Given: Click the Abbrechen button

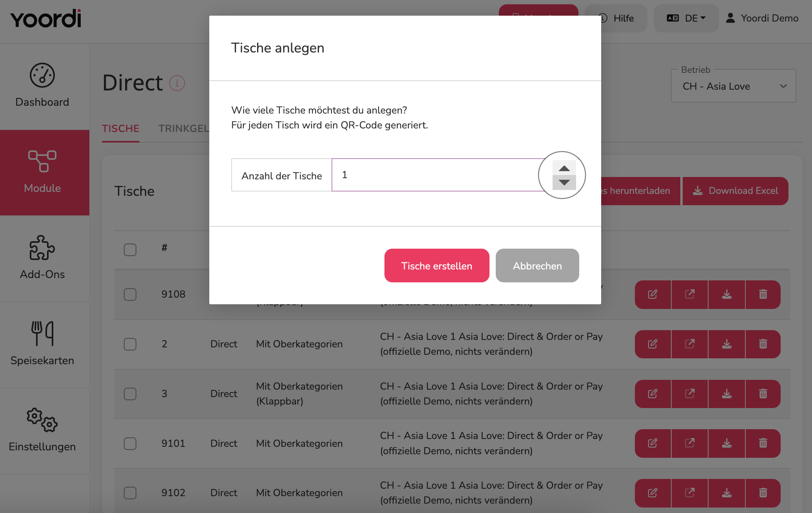Looking at the screenshot, I should click(537, 266).
